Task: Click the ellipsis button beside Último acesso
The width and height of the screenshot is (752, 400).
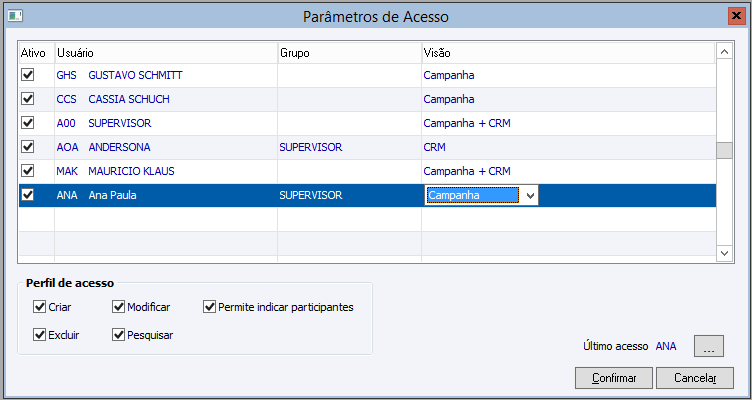Action: click(707, 347)
